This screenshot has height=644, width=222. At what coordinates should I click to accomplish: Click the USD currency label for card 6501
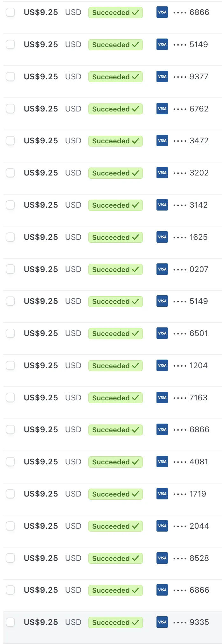tap(73, 333)
